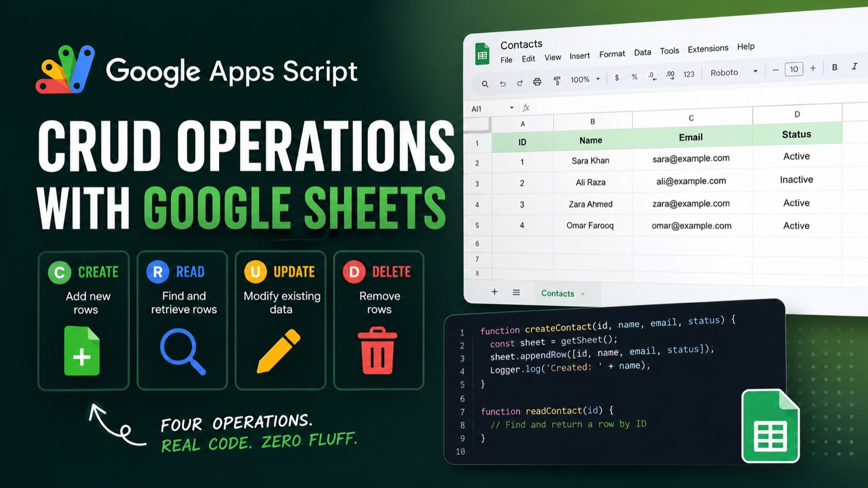868x488 pixels.
Task: Decrease font size with minus button
Action: tap(775, 70)
